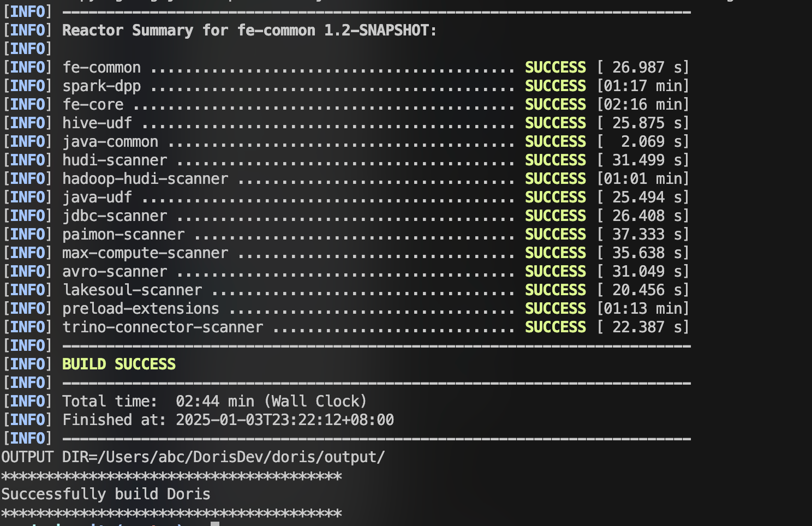This screenshot has width=812, height=526.
Task: Click the 'Reactor Summary for fe-common 1.2-SNAPSHOT:' heading
Action: 249,30
